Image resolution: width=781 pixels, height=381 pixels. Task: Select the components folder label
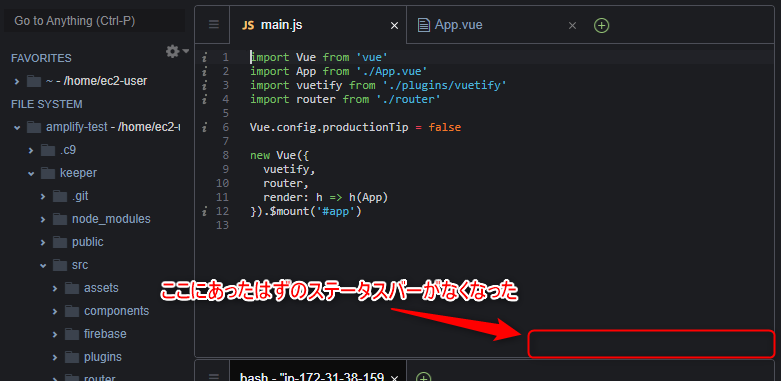tap(117, 311)
